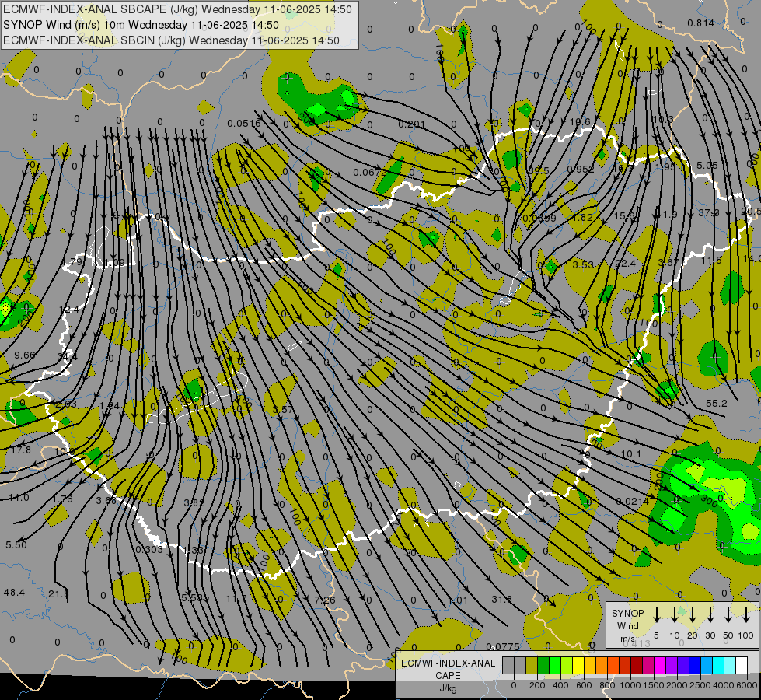
Task: Click the map value '0.0672'
Action: pyautogui.click(x=370, y=172)
